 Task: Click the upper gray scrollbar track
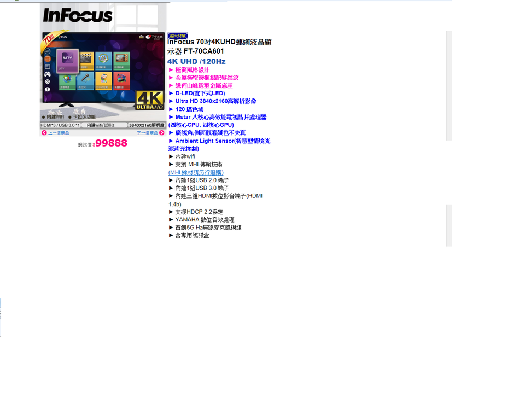coord(449,86)
